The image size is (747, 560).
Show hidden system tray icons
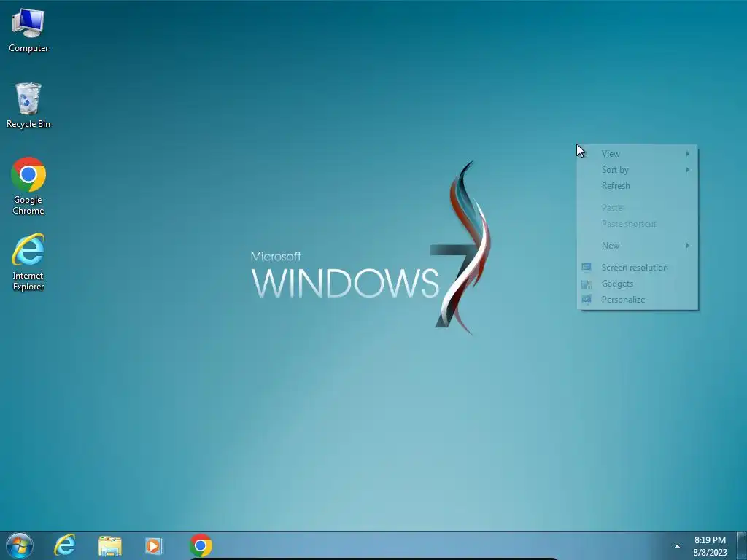[677, 546]
